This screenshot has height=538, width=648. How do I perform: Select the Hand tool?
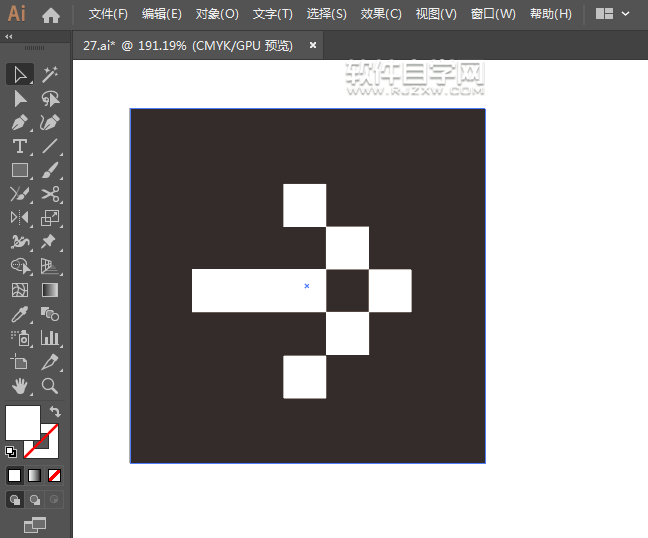click(x=20, y=386)
